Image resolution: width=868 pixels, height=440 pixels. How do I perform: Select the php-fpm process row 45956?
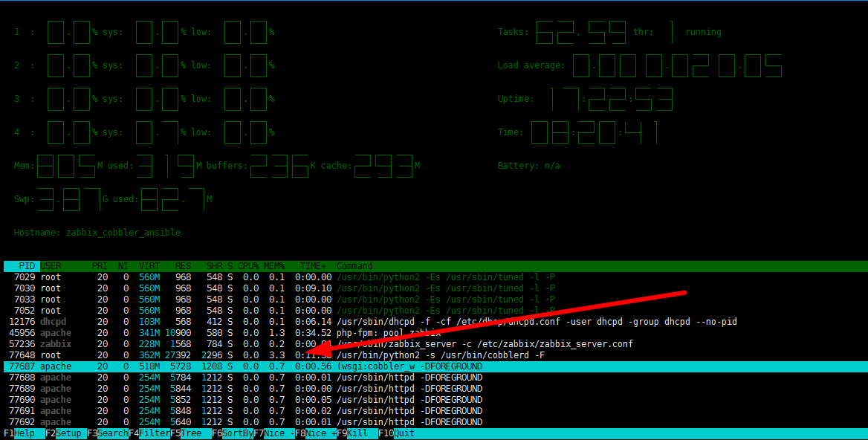click(434, 333)
